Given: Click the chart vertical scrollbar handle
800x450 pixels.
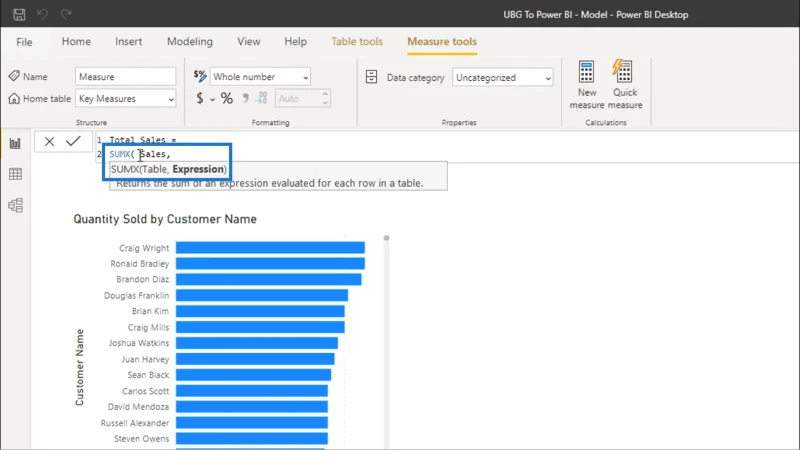Looking at the screenshot, I should click(x=386, y=238).
